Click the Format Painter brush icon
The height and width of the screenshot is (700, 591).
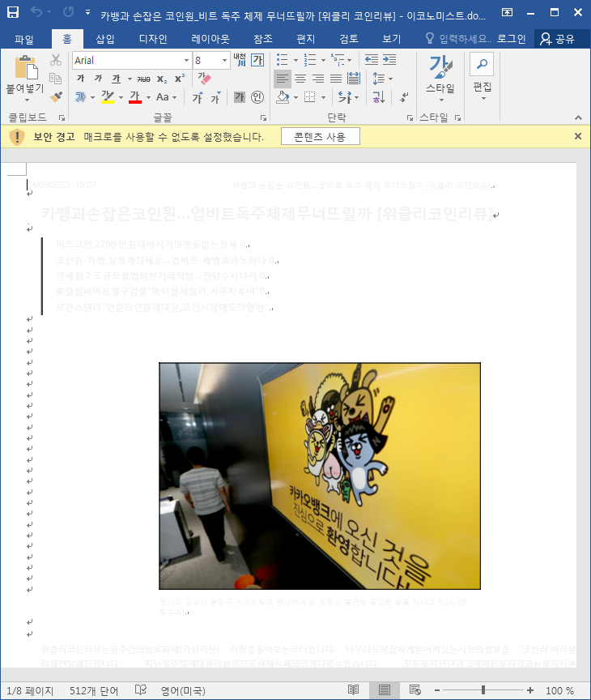[56, 97]
